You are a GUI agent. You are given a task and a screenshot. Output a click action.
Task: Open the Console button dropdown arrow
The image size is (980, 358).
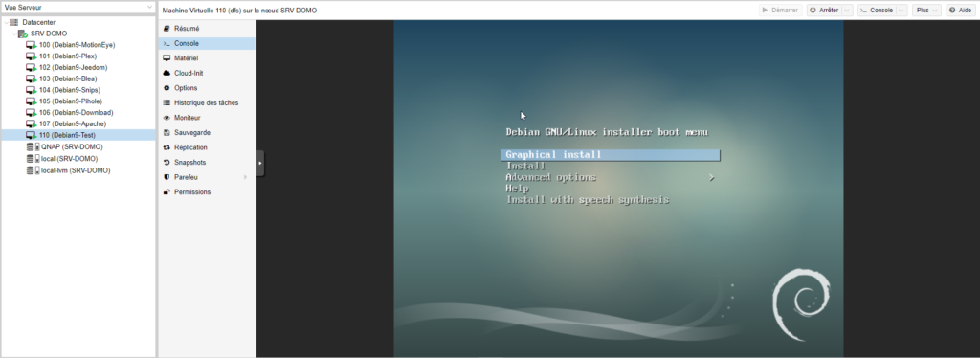[902, 10]
